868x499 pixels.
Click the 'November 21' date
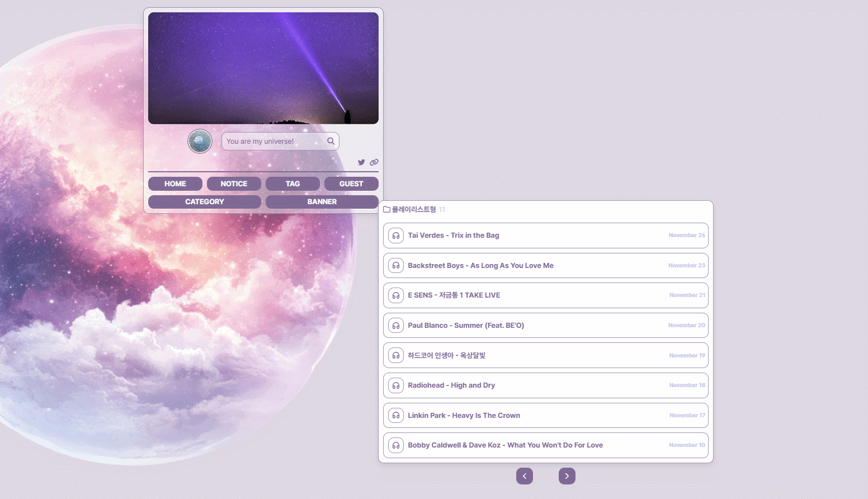[687, 295]
